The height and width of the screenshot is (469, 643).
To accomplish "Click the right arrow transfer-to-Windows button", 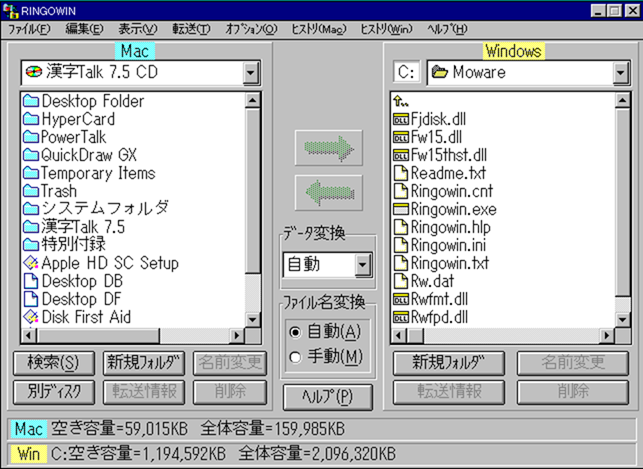I will click(327, 150).
